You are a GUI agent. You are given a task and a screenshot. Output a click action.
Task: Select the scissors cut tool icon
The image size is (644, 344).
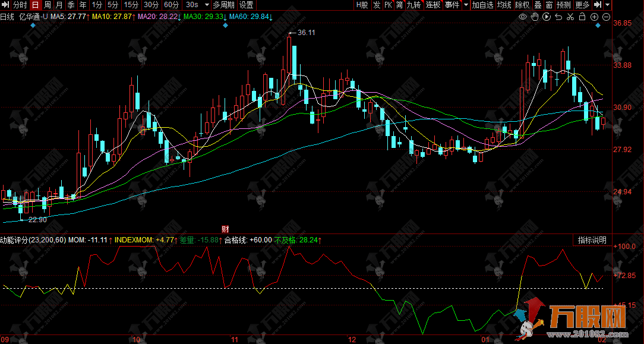(x=570, y=17)
